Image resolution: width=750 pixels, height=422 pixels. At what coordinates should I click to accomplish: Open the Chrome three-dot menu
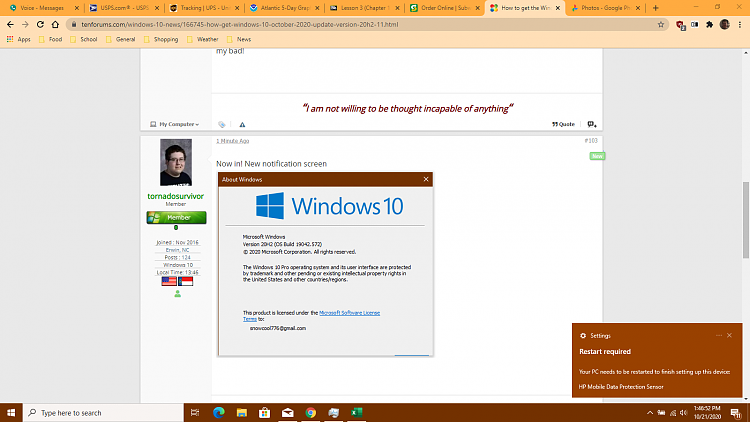[x=740, y=24]
